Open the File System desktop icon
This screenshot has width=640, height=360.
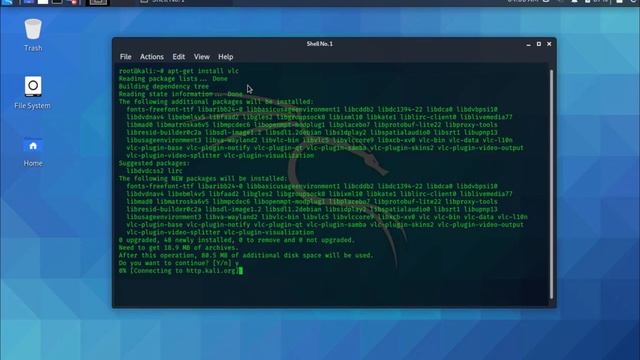[33, 93]
